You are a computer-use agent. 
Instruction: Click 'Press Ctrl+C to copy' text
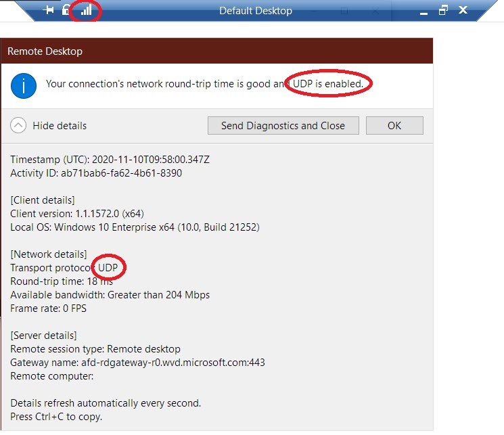tap(56, 417)
